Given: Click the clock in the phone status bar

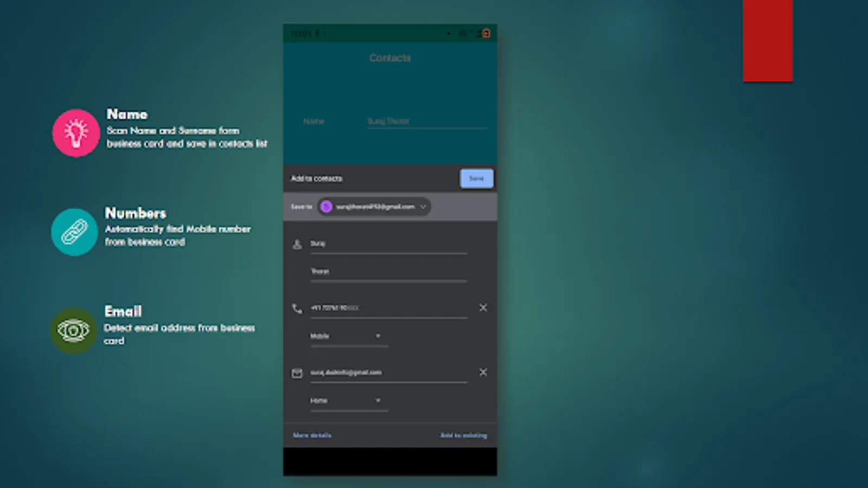Looking at the screenshot, I should click(x=302, y=33).
